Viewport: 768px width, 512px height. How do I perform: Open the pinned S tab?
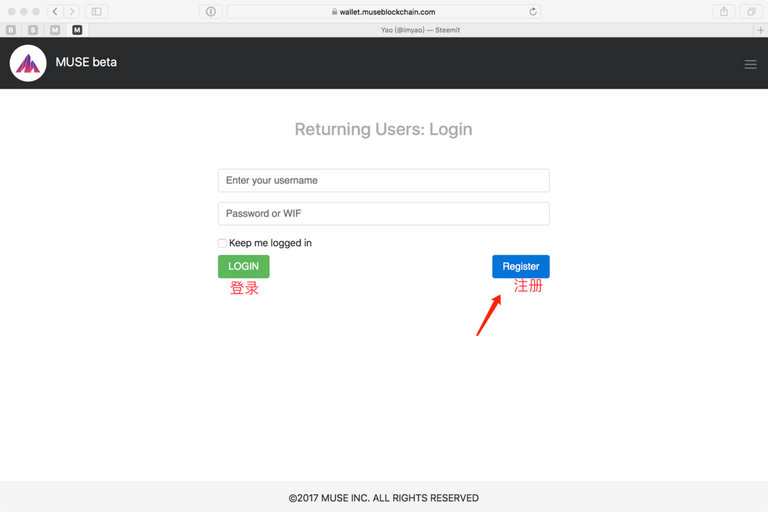33,30
